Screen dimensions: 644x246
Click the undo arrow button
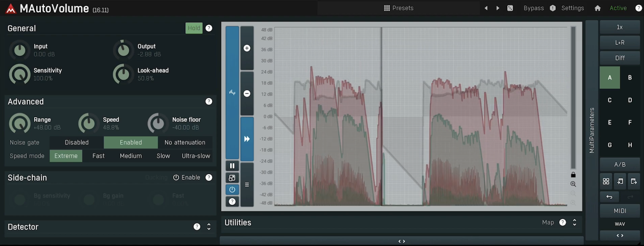(609, 197)
